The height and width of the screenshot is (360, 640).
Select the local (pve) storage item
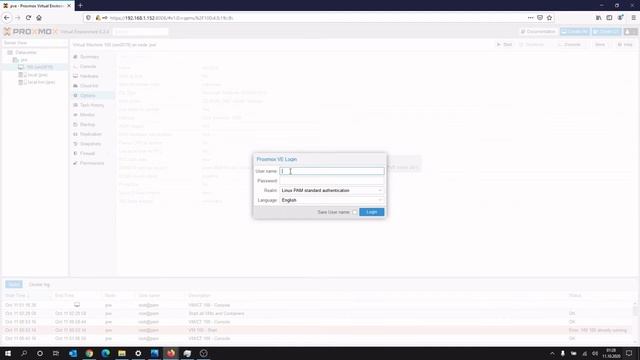[38, 75]
